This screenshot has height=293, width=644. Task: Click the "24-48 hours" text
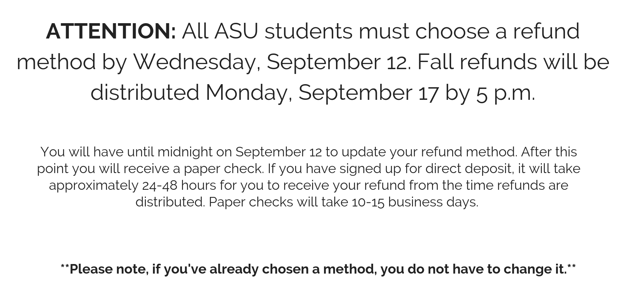(x=179, y=186)
